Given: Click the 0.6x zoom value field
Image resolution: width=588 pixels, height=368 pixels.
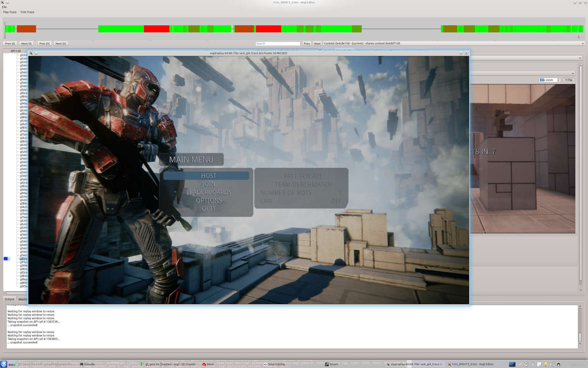Looking at the screenshot, I should pos(548,80).
